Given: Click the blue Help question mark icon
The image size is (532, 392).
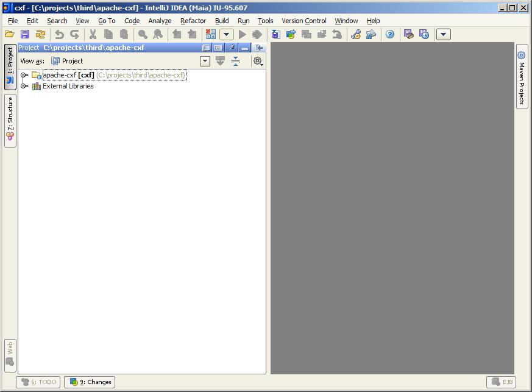Looking at the screenshot, I should click(x=390, y=34).
